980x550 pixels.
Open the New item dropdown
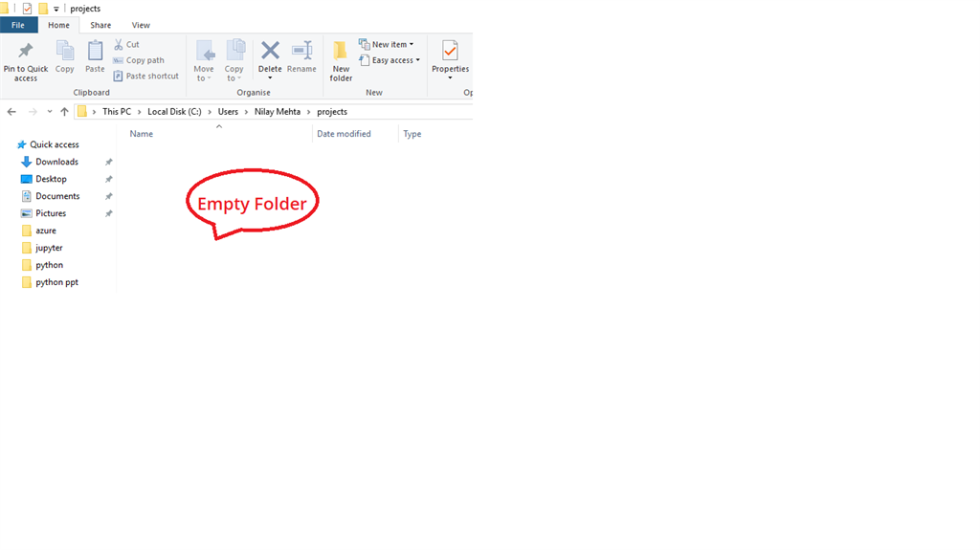pos(387,44)
